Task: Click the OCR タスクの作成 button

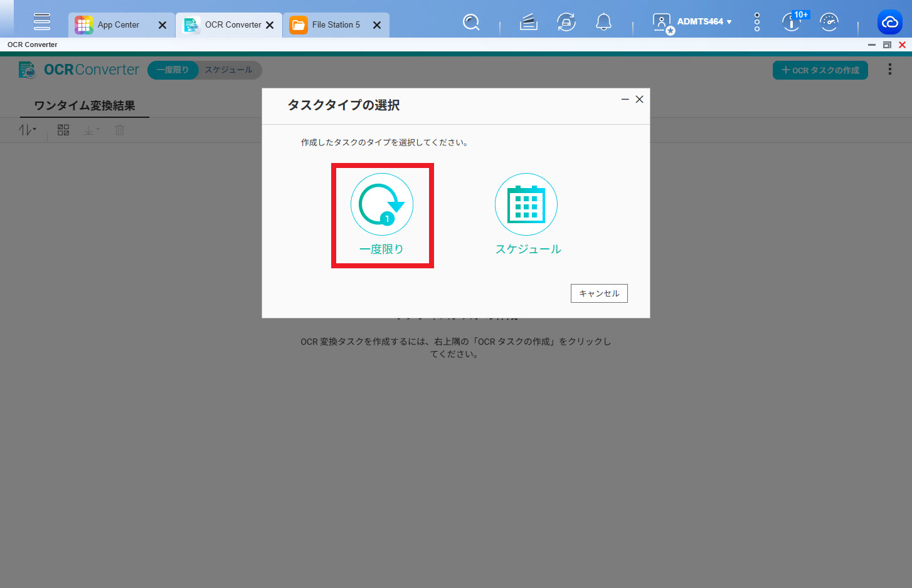Action: (820, 70)
